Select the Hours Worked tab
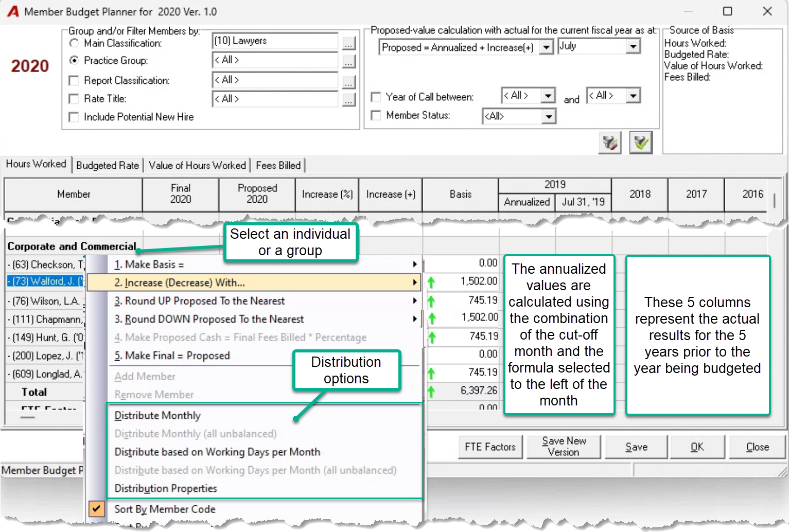This screenshot has width=789, height=532. [x=36, y=164]
